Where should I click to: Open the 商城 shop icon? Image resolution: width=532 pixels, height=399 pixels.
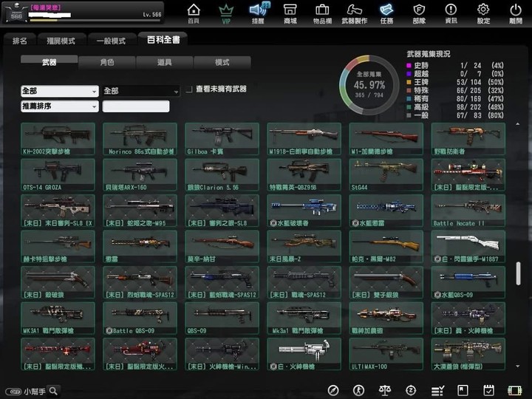(x=290, y=13)
